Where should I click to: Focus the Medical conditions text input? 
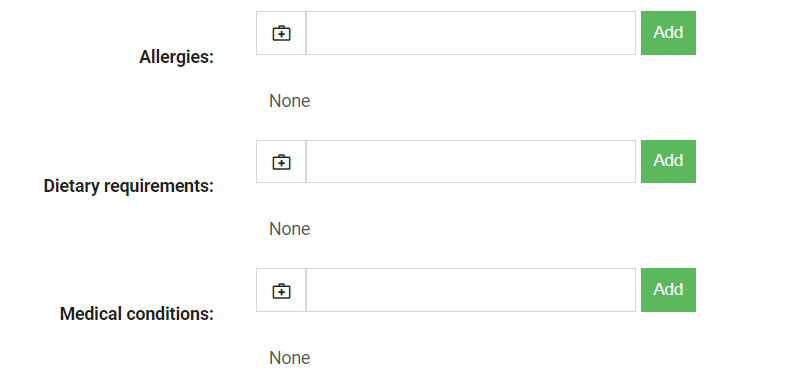pos(471,290)
